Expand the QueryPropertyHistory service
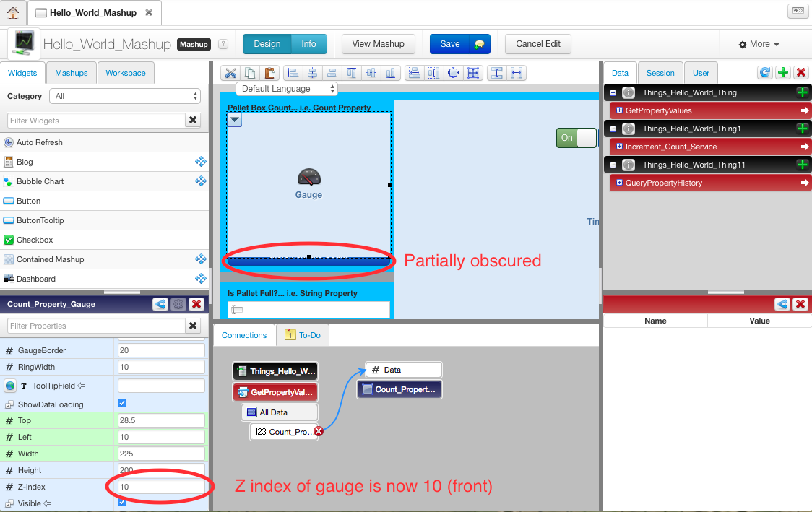This screenshot has width=812, height=512. point(619,183)
